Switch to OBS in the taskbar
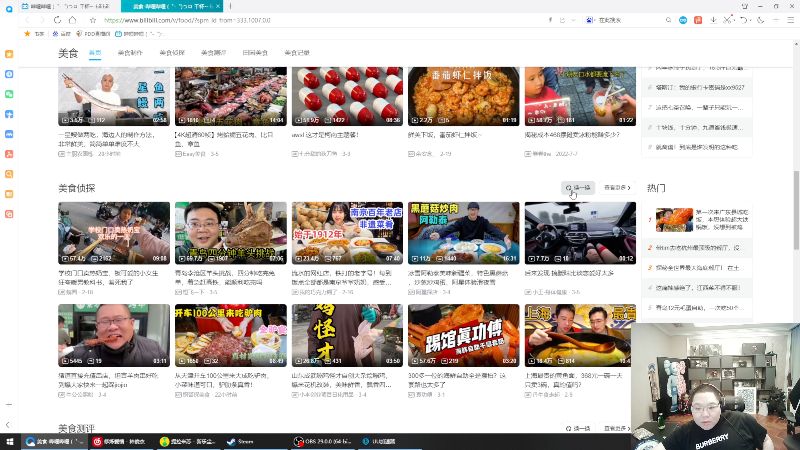 pos(322,441)
